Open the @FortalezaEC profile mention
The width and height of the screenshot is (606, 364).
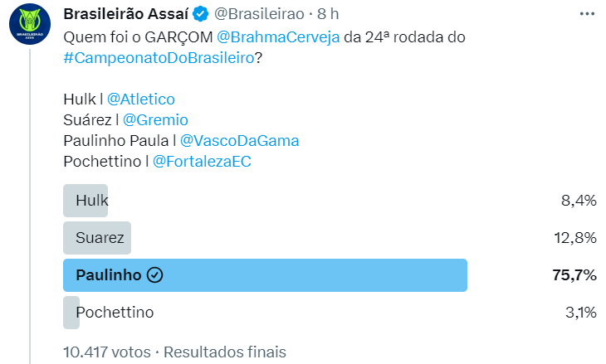pos(202,162)
